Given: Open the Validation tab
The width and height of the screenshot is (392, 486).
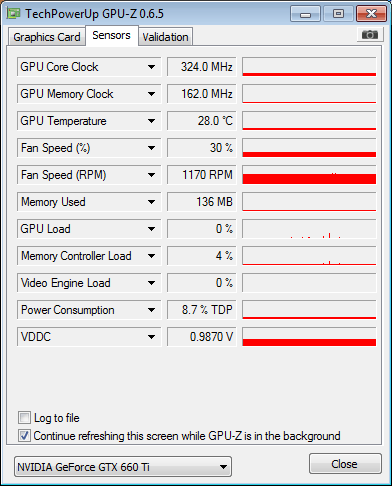Looking at the screenshot, I should point(165,37).
